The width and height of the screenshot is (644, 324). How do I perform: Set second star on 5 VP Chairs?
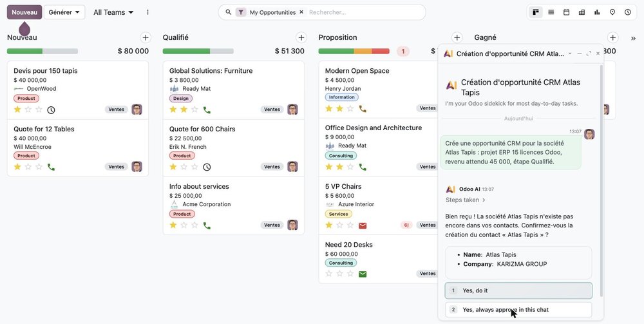pyautogui.click(x=339, y=225)
